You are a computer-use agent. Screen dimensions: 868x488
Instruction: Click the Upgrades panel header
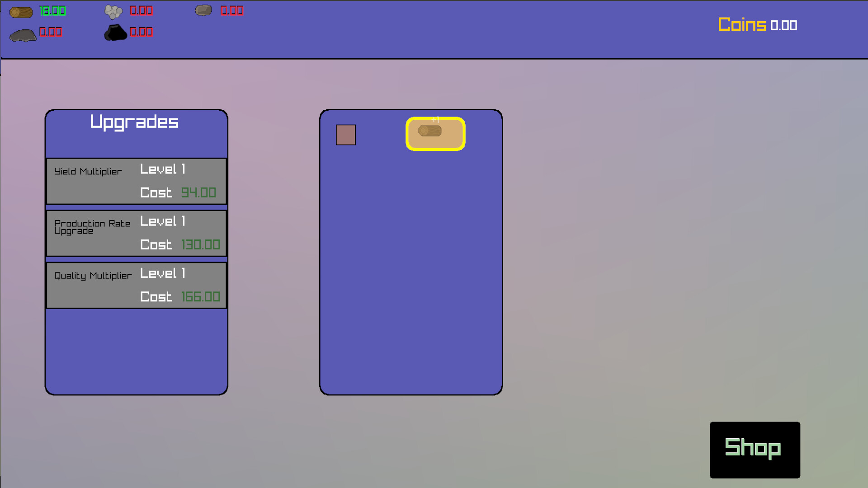pyautogui.click(x=135, y=122)
